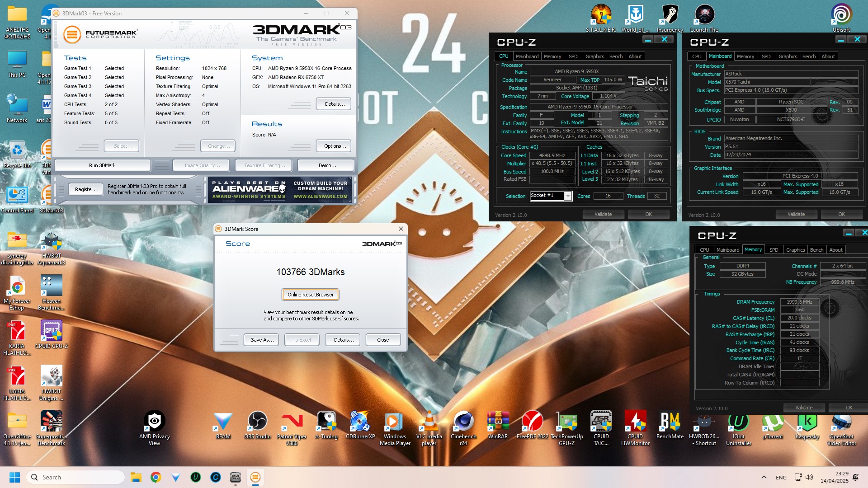Switch to CPU tab in Memory CPU-Z window

click(704, 250)
